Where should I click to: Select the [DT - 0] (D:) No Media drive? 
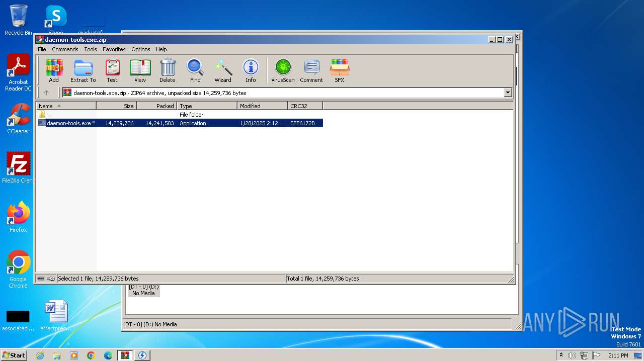[143, 290]
